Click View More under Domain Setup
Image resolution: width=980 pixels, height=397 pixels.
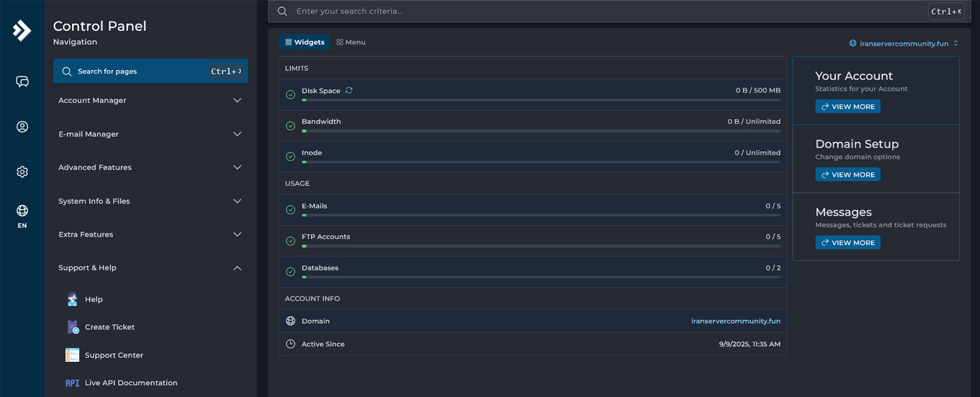(x=848, y=174)
